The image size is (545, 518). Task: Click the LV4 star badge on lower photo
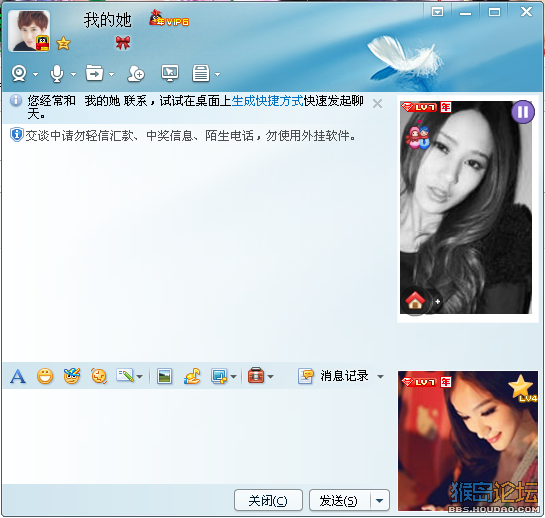(x=522, y=388)
